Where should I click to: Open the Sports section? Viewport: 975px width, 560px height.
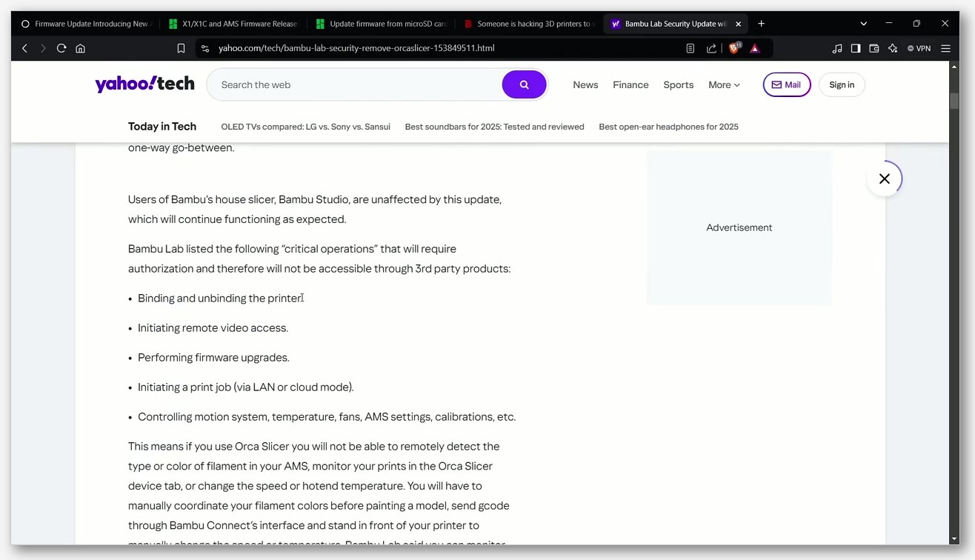[x=679, y=85]
